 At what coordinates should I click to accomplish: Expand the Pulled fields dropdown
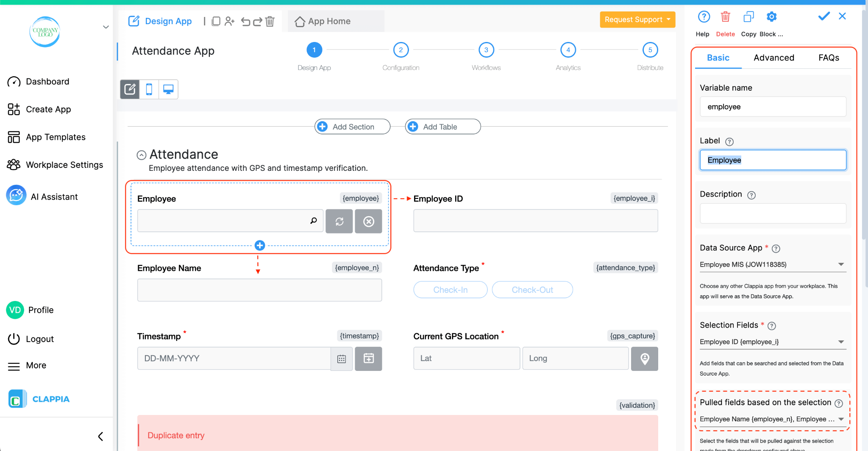click(x=841, y=419)
